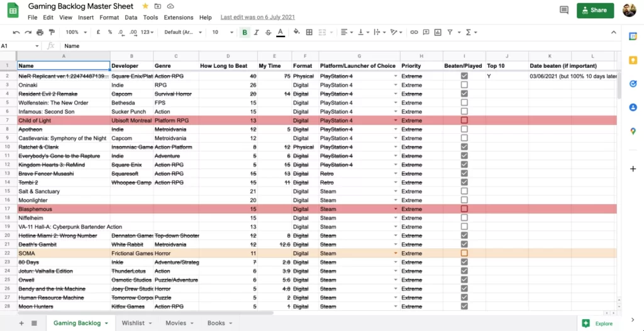Open the Format menu
Image resolution: width=644 pixels, height=331 pixels.
(x=109, y=18)
